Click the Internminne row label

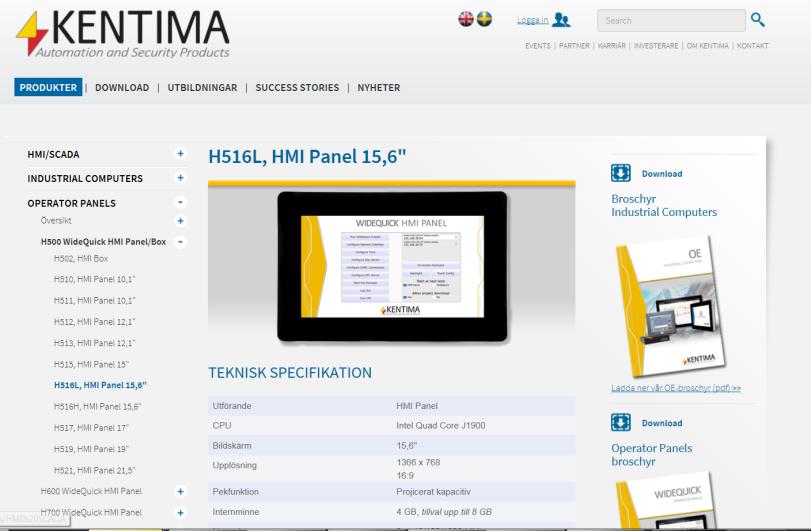[x=236, y=512]
